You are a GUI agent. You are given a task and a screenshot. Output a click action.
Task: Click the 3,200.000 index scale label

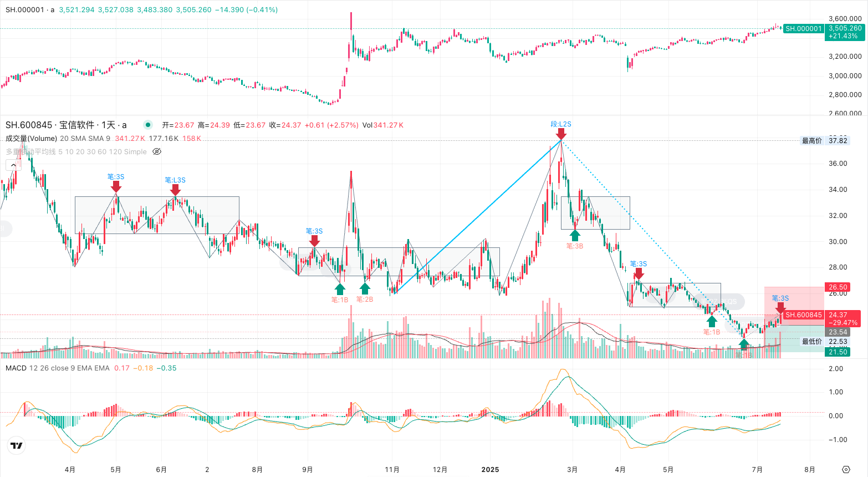(845, 56)
